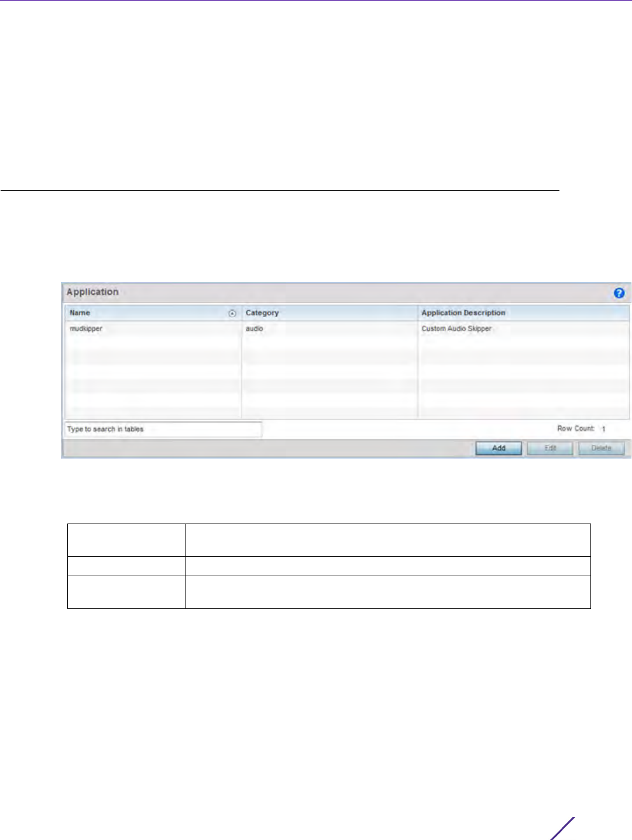Focus the 'Type to search in tables' field
The image size is (632, 840).
pos(163,429)
